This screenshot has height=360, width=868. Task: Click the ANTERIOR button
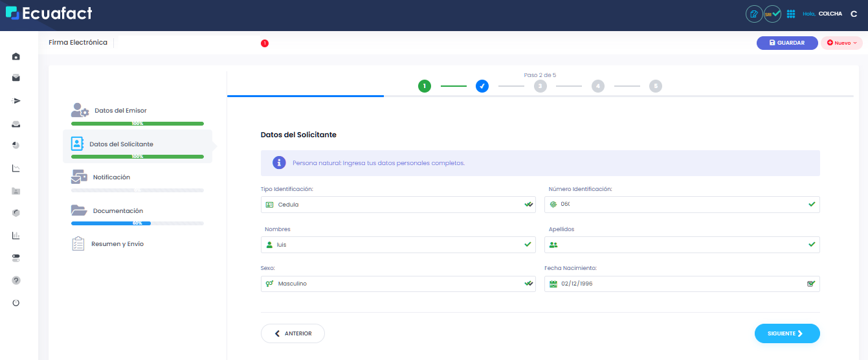pyautogui.click(x=293, y=333)
